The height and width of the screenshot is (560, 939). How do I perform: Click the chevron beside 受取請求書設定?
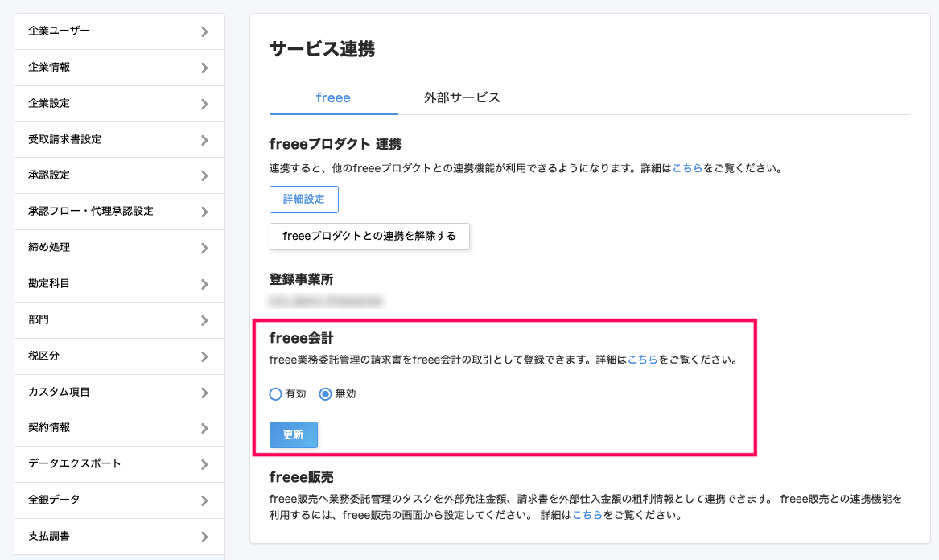205,140
